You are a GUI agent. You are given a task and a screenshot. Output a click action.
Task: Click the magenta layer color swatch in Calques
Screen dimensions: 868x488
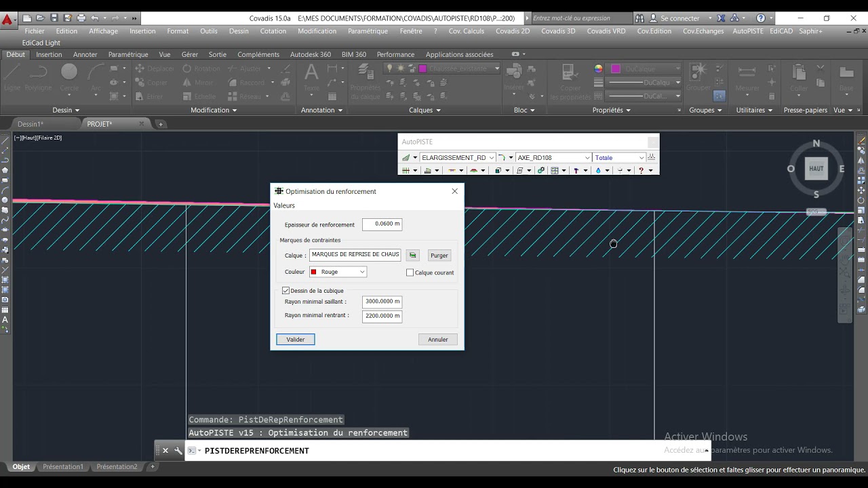pyautogui.click(x=422, y=68)
